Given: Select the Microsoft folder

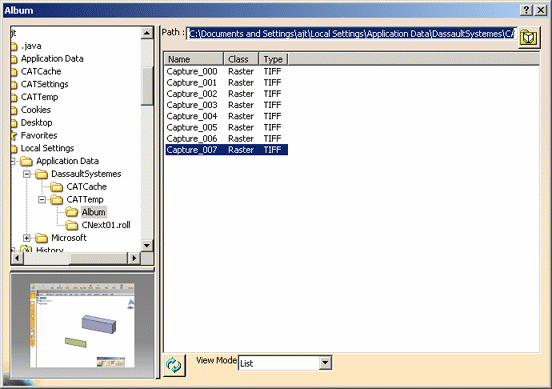Looking at the screenshot, I should click(69, 238).
